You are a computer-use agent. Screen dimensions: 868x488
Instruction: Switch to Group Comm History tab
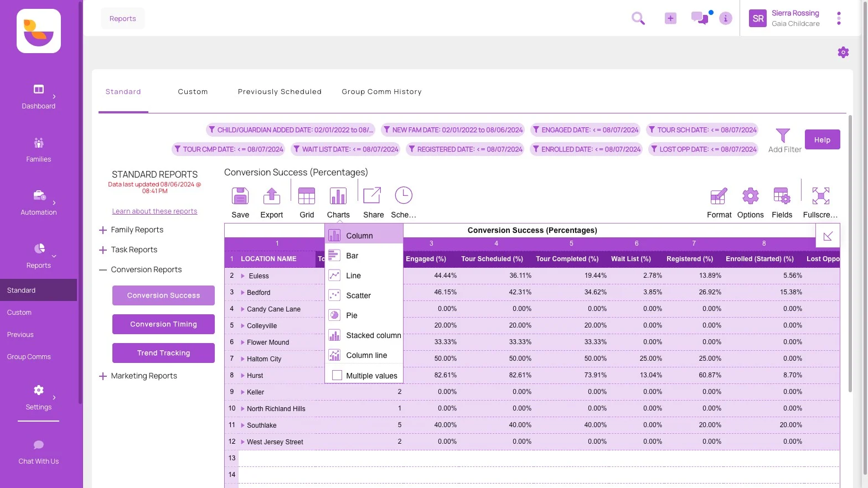pyautogui.click(x=381, y=92)
